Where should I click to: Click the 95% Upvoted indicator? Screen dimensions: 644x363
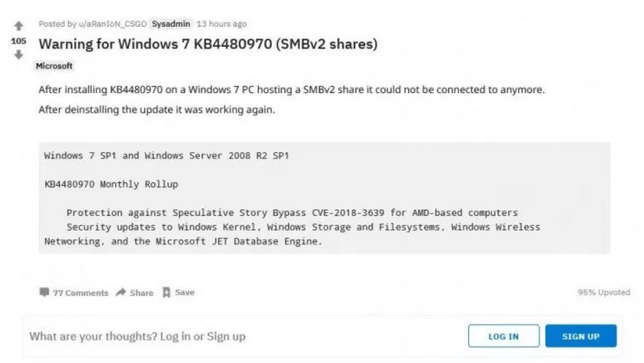pos(603,292)
